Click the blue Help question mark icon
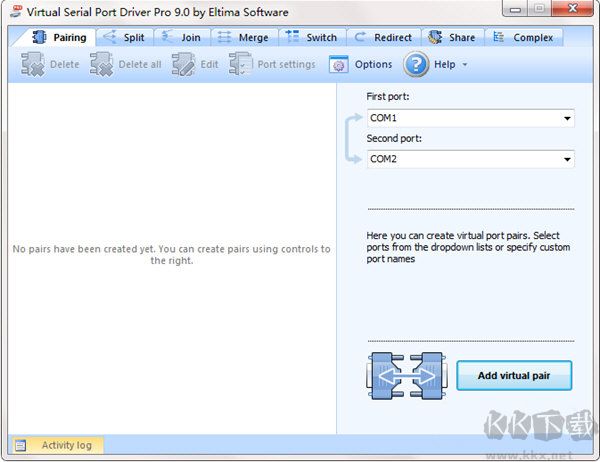 (416, 64)
